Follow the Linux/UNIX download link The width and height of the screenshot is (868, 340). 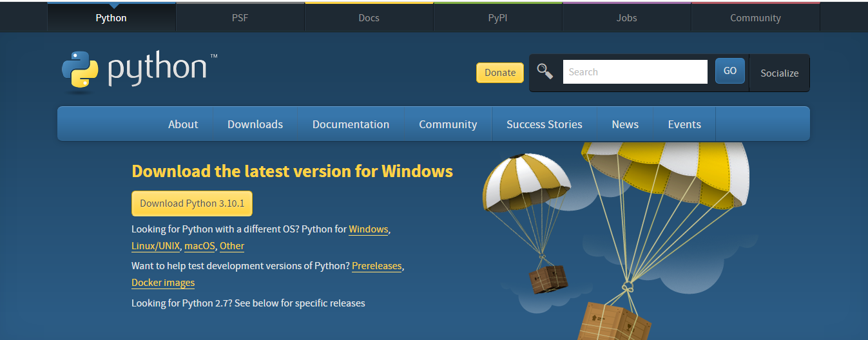click(x=155, y=246)
